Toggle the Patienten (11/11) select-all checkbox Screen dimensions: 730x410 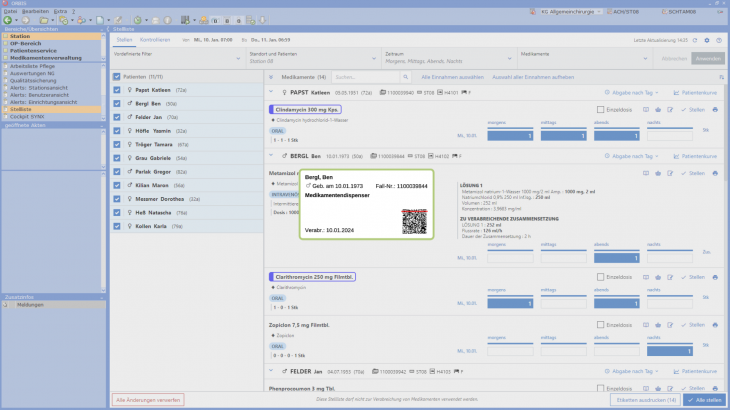pos(117,76)
